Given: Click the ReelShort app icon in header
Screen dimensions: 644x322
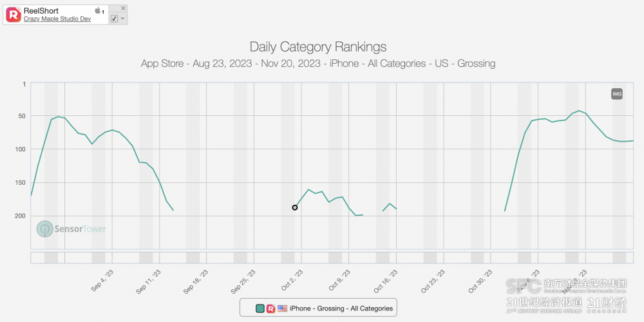Looking at the screenshot, I should pyautogui.click(x=14, y=14).
